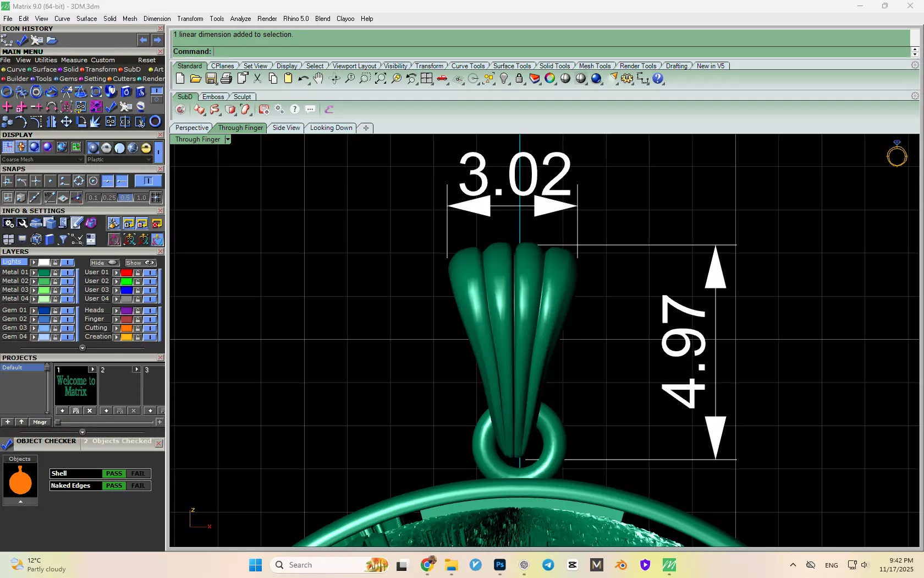The image size is (924, 578).
Task: Open the color wheel icon
Action: tap(550, 79)
